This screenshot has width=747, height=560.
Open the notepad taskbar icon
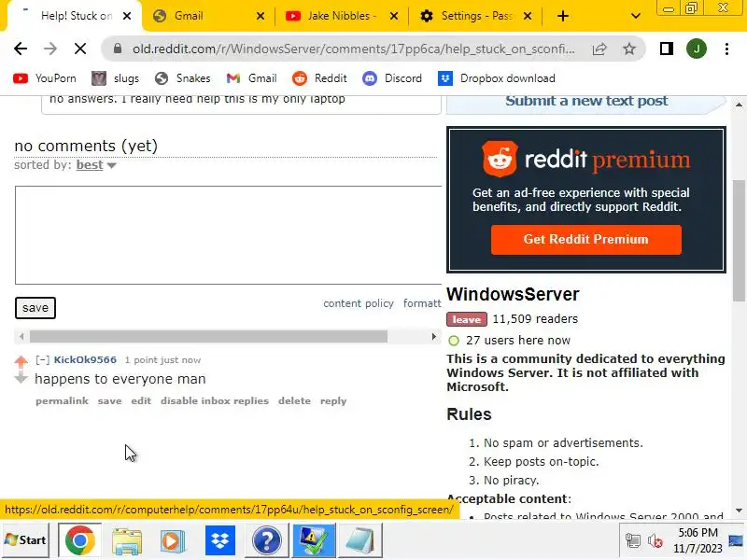(x=360, y=540)
